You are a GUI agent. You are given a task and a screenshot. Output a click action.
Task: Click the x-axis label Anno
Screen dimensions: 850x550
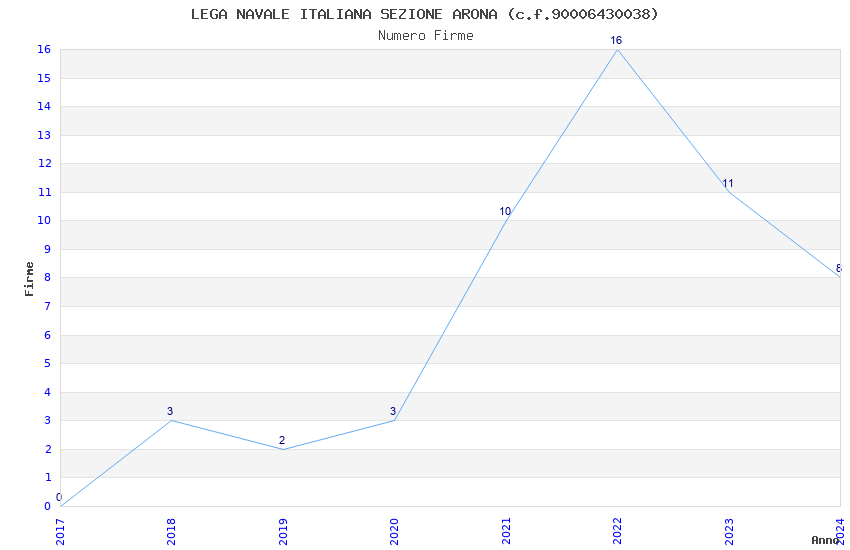tap(825, 540)
